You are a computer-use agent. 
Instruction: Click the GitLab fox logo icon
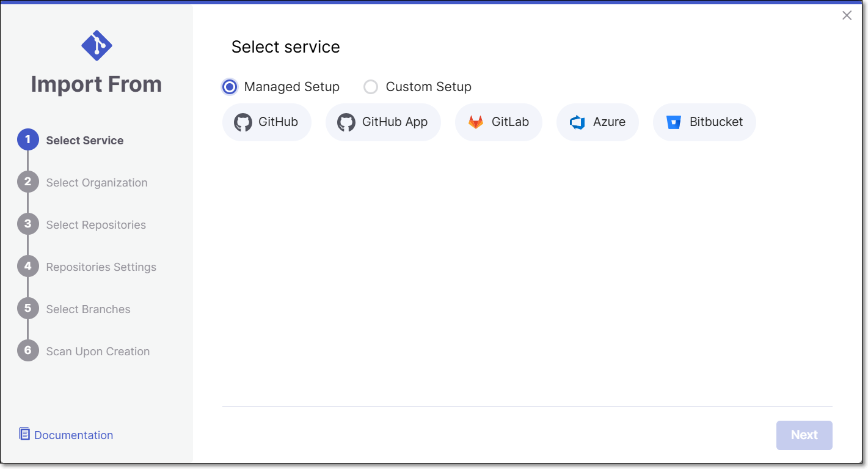pyautogui.click(x=476, y=122)
